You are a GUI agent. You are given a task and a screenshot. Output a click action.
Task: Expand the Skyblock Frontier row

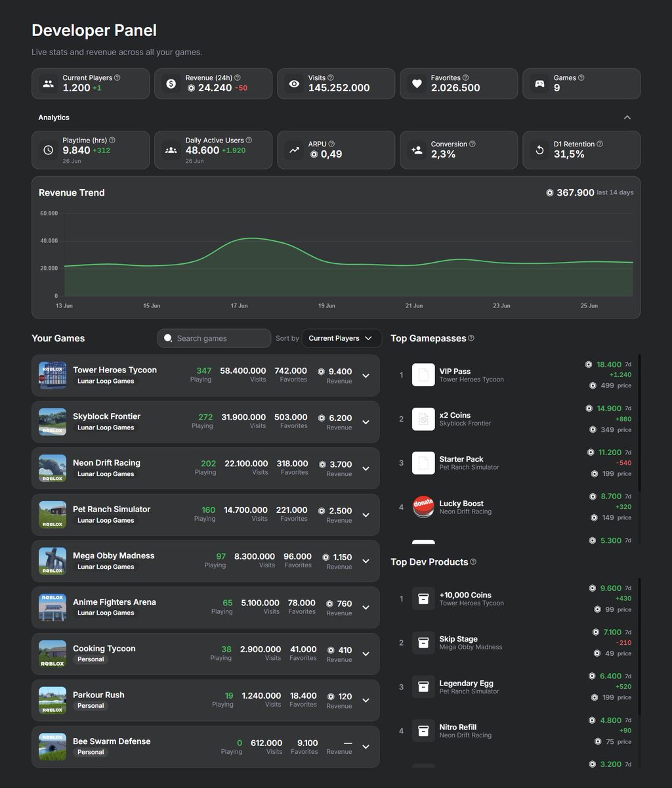(366, 422)
